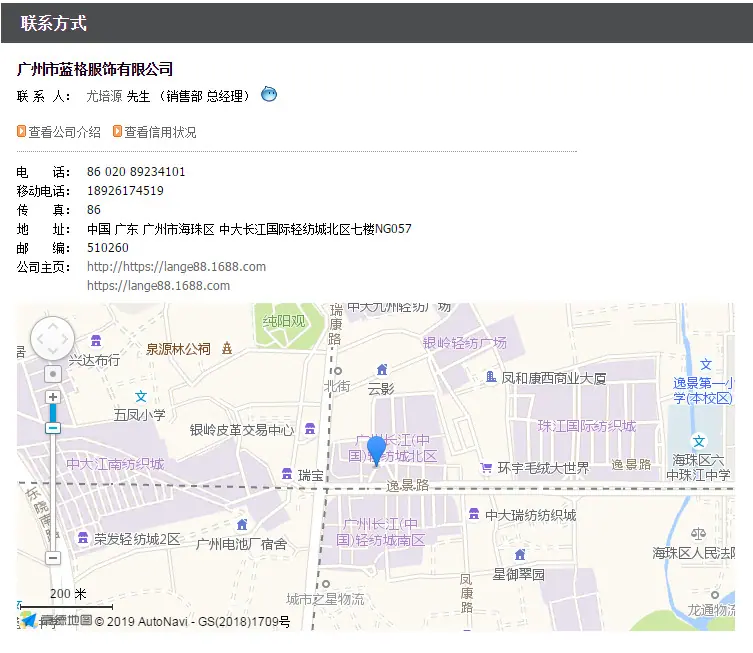753x653 pixels.
Task: Click the mobile number 18926174519
Action: [x=125, y=191]
